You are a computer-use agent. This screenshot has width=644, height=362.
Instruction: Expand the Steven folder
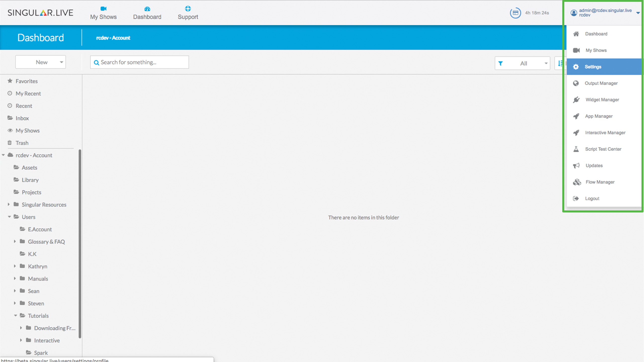coord(15,303)
